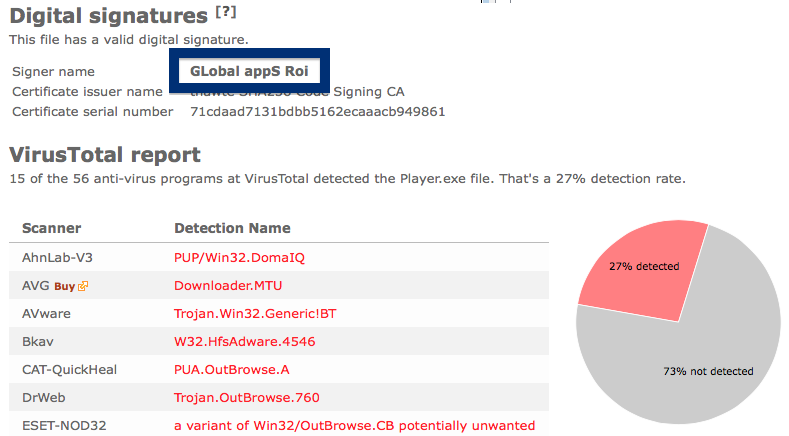Click the ESET-NOD32 scanner name
789x436 pixels.
point(64,426)
